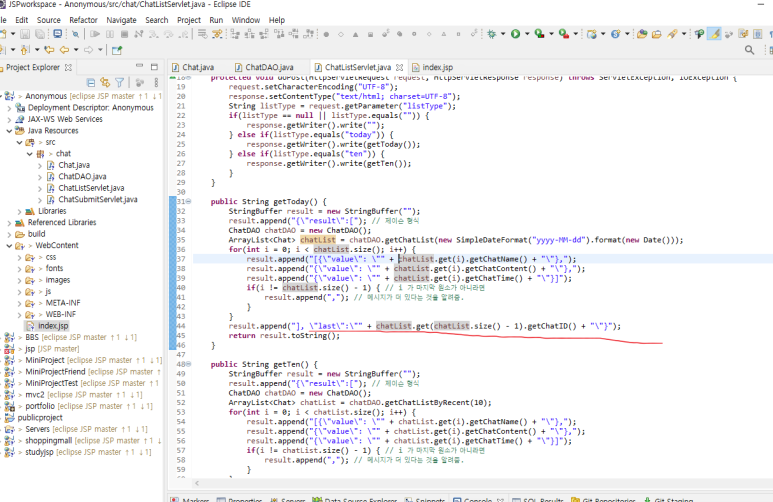Open the terminal monitor toolbar icon
This screenshot has height=502, width=773.
pyautogui.click(x=58, y=34)
